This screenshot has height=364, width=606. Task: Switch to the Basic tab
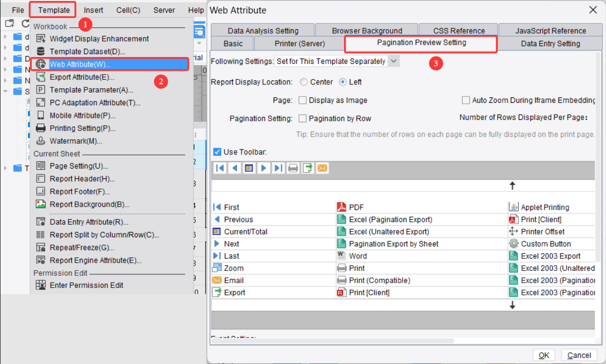click(233, 43)
